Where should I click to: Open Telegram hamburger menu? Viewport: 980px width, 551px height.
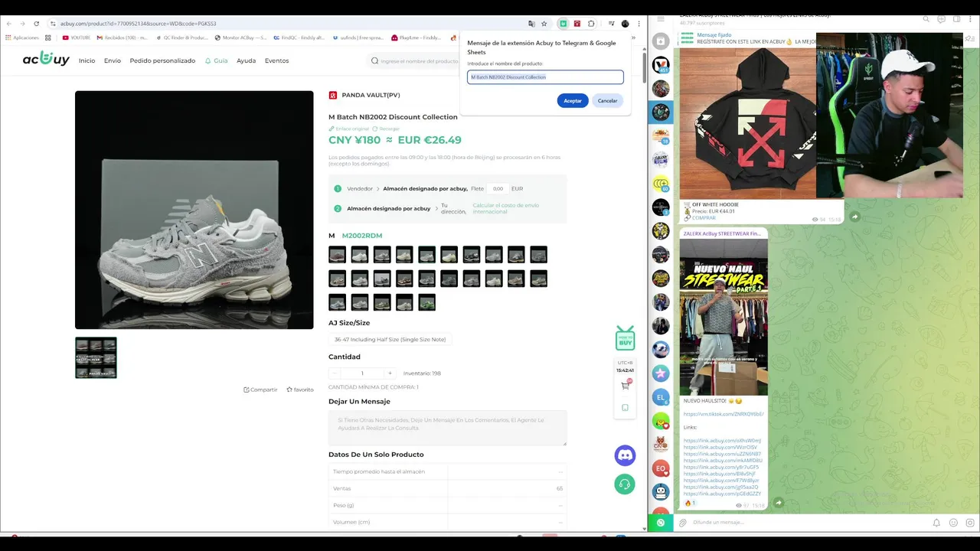[661, 18]
